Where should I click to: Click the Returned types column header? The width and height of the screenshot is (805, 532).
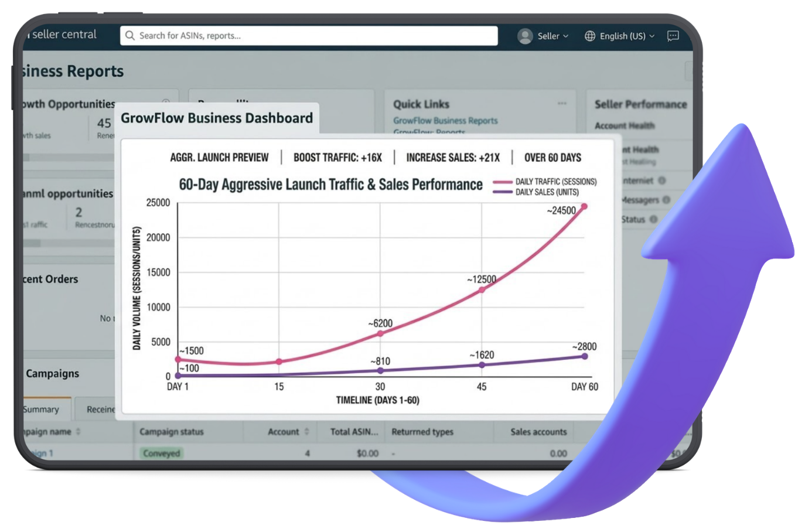point(422,432)
